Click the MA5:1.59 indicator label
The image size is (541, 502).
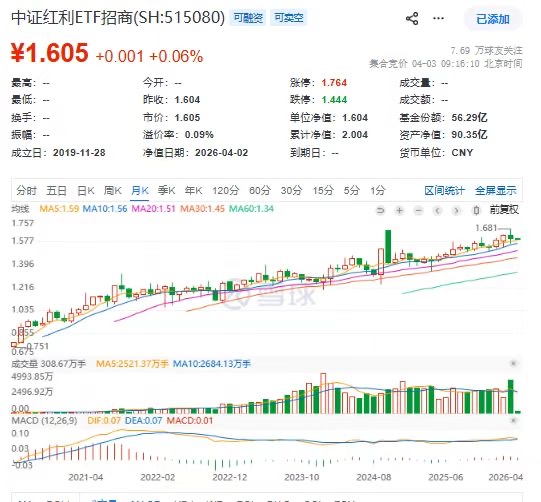click(x=59, y=209)
